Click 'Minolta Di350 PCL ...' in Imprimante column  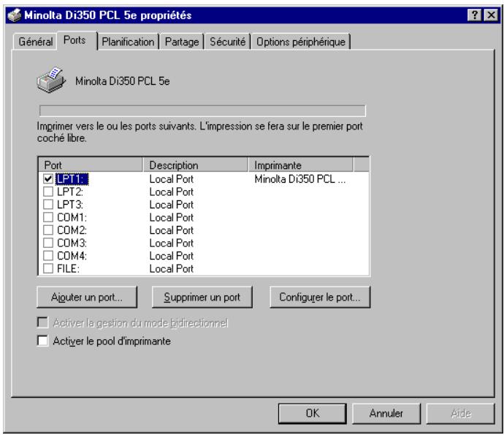300,179
